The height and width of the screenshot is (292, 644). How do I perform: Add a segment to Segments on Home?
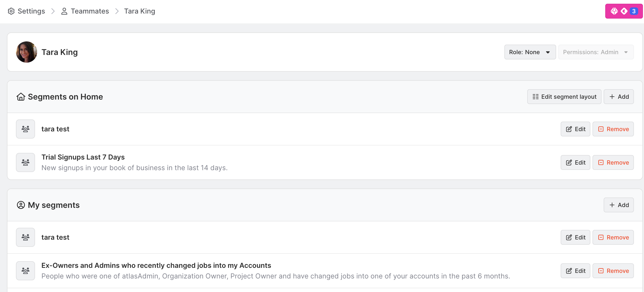pyautogui.click(x=619, y=97)
